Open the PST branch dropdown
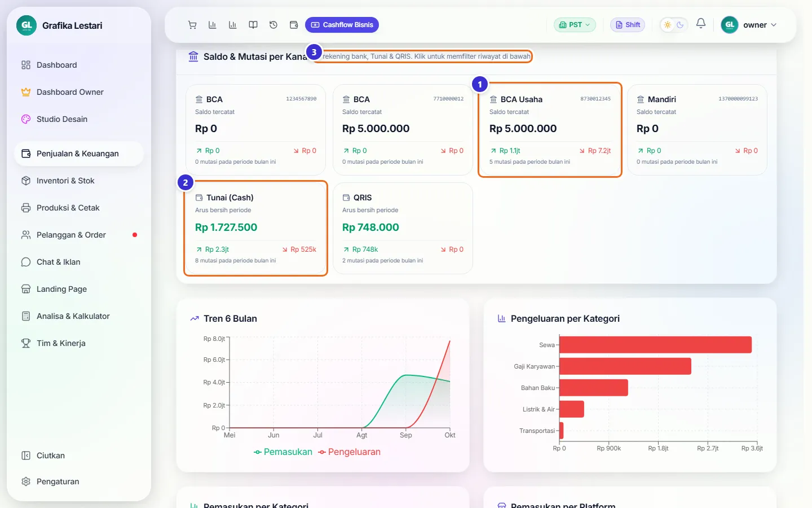This screenshot has height=508, width=812. (x=575, y=25)
